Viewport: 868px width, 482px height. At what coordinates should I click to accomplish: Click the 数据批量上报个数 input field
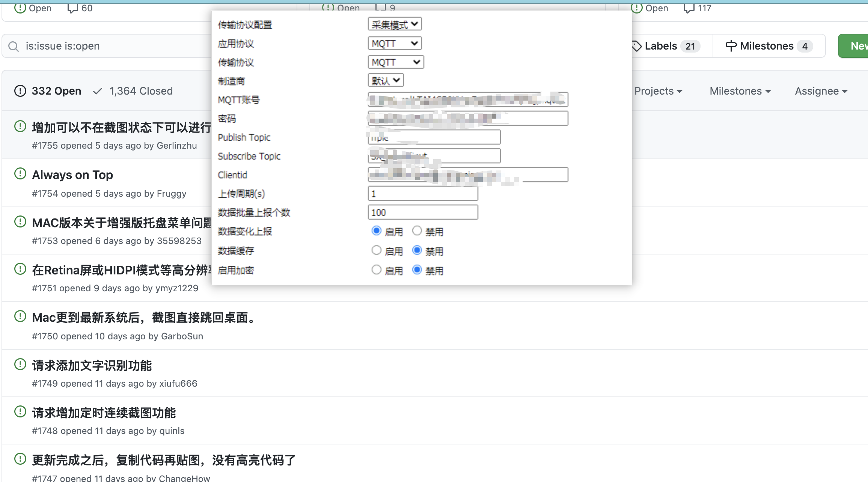click(x=423, y=212)
